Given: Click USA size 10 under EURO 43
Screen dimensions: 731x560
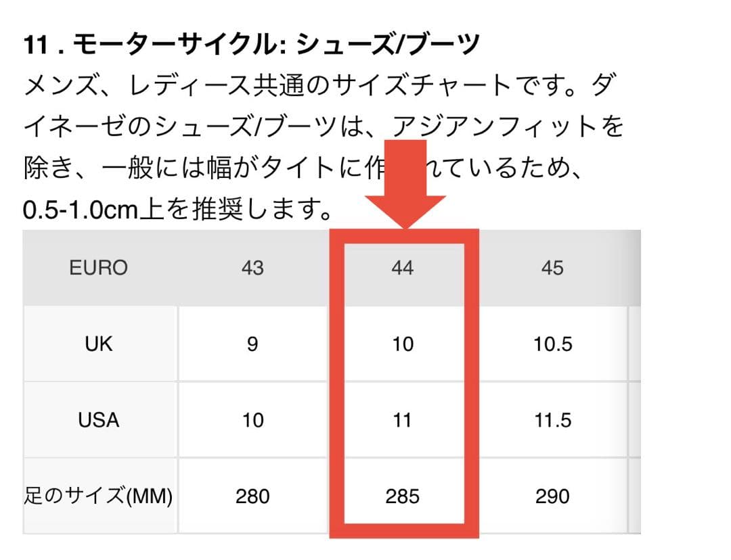Looking at the screenshot, I should (252, 420).
